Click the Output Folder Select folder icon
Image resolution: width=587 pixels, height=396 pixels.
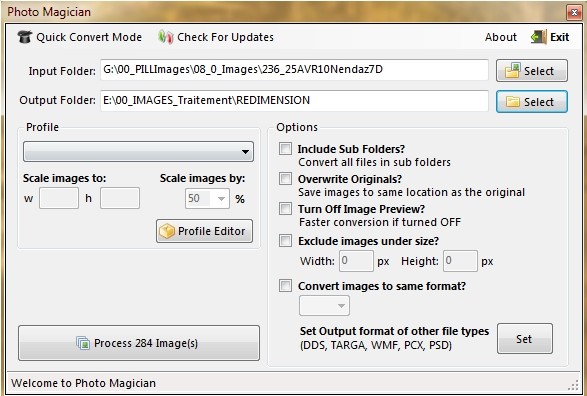point(513,102)
